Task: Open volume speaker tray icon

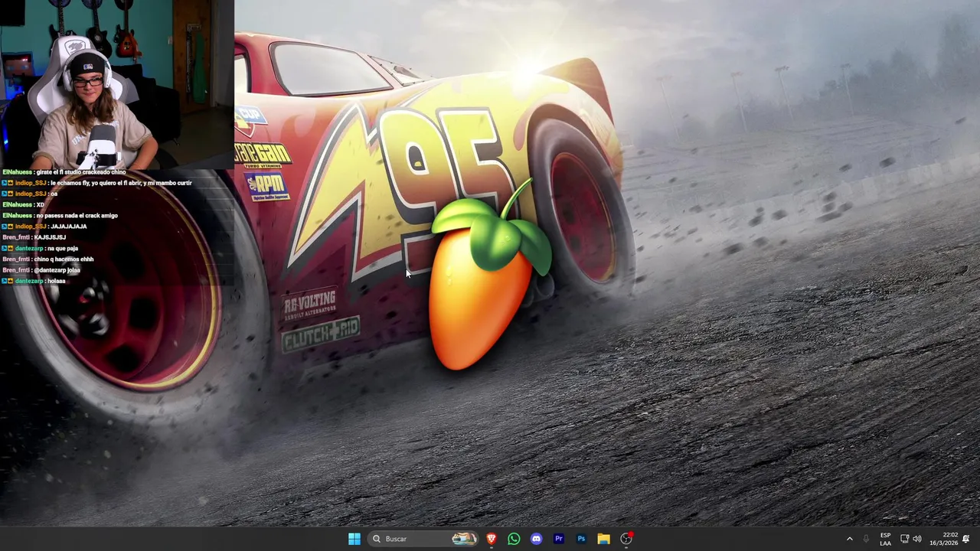Action: tap(917, 539)
